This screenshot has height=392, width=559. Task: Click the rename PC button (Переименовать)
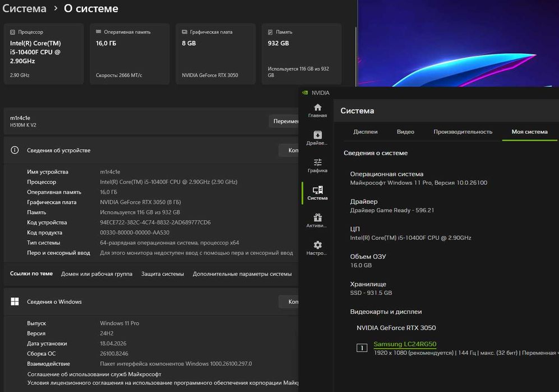point(284,121)
